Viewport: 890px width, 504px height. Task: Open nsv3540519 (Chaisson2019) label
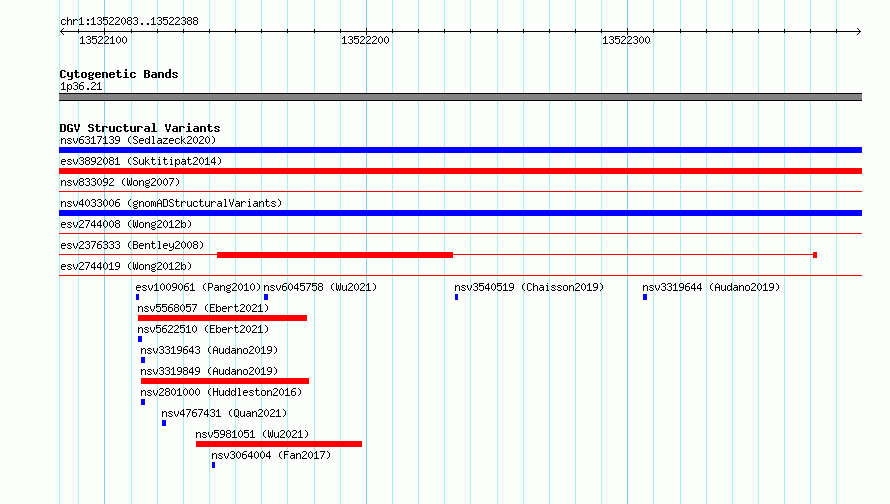tap(529, 287)
